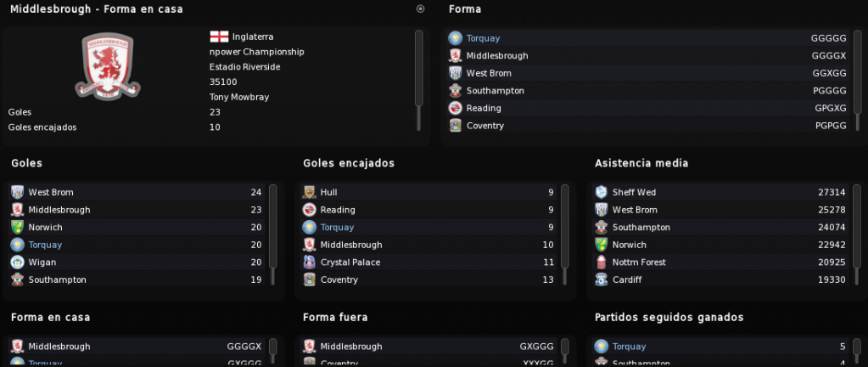The image size is (868, 367).
Task: Toggle the radio button beside Forma en casa title
Action: tap(420, 8)
